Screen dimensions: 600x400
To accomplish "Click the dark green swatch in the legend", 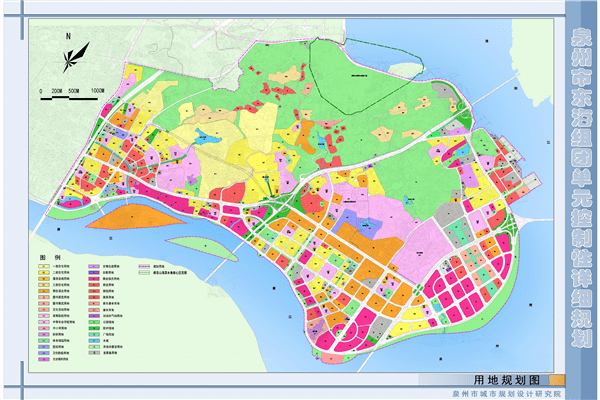I will click(x=94, y=328).
